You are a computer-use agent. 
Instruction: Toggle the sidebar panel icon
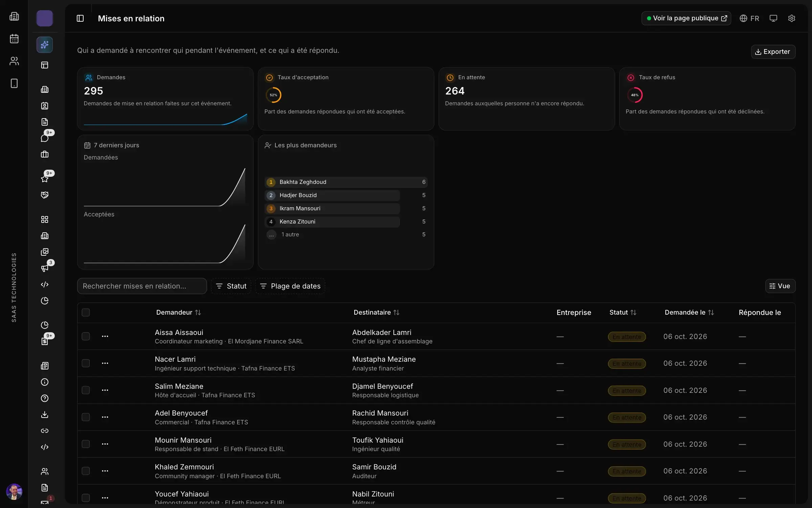click(80, 18)
